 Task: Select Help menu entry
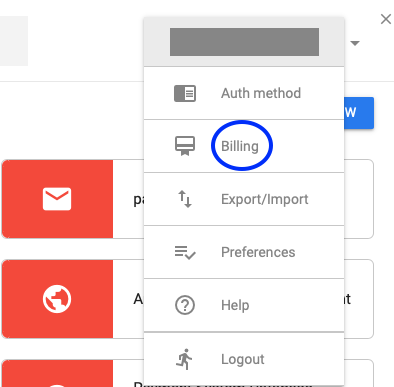[244, 305]
